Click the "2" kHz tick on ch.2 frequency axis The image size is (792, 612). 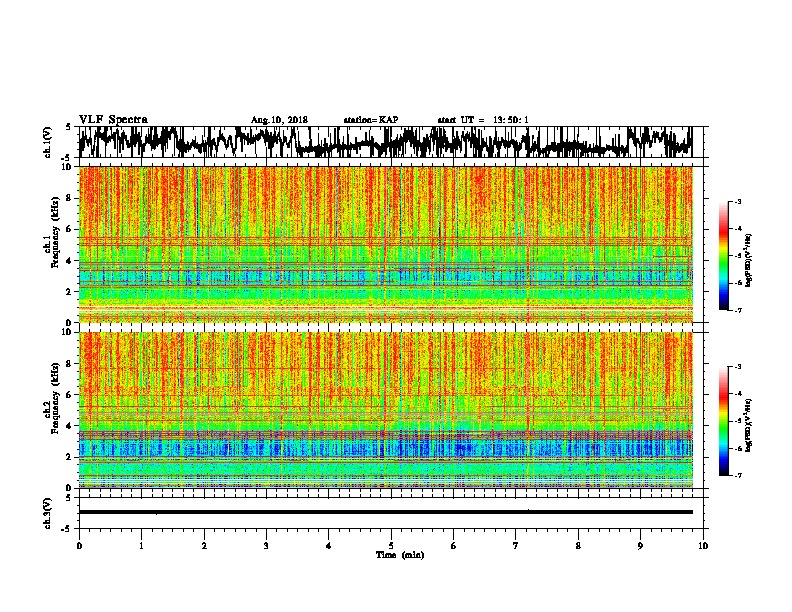click(x=69, y=457)
